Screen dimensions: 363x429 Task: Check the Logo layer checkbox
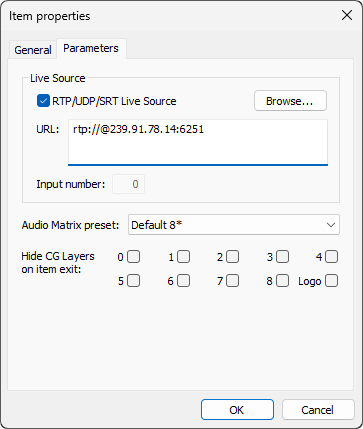tap(332, 281)
